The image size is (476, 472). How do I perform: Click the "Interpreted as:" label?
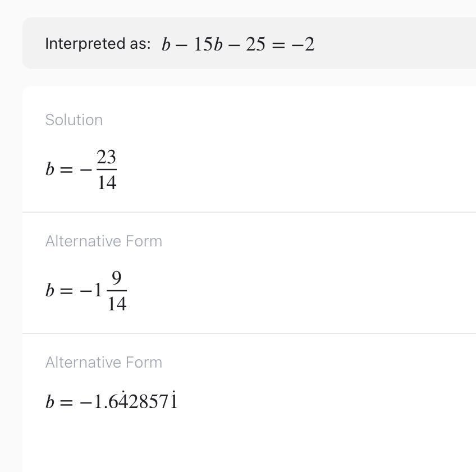tap(98, 44)
